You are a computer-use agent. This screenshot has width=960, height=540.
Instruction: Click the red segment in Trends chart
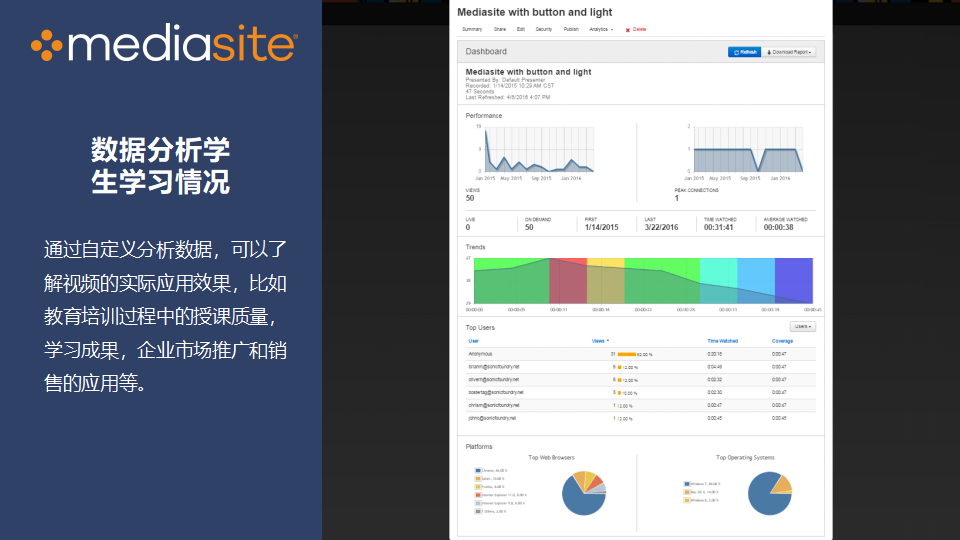568,280
